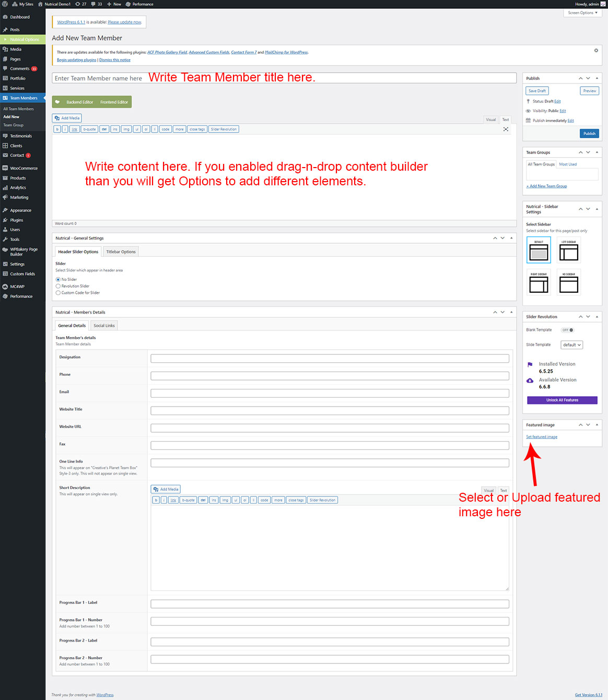Viewport: 608px width, 700px height.
Task: Expand the Screen Options panel
Action: [582, 13]
